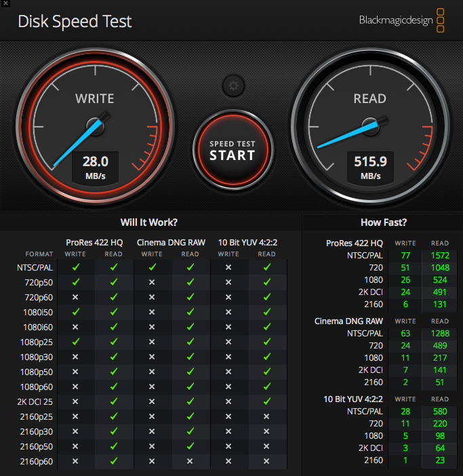The height and width of the screenshot is (476, 463).
Task: Click ProRes 422 HQ read checkmark for 1080p30
Action: pyautogui.click(x=114, y=357)
